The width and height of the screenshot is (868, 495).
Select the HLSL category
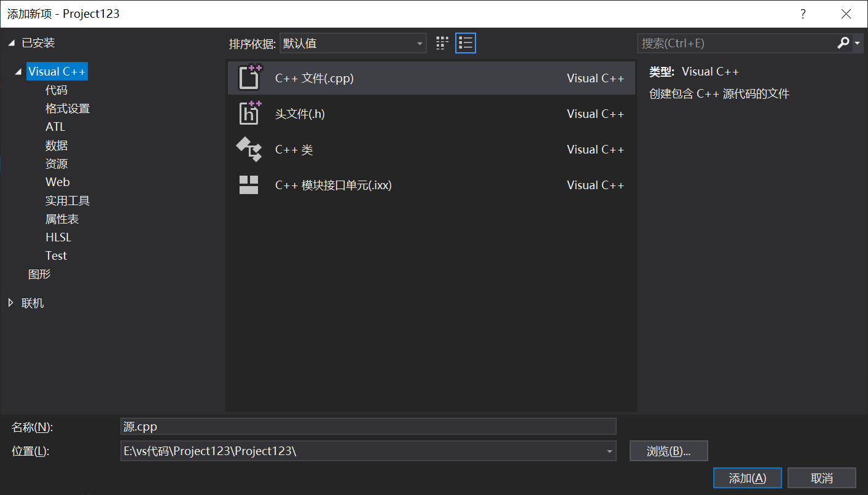(58, 237)
